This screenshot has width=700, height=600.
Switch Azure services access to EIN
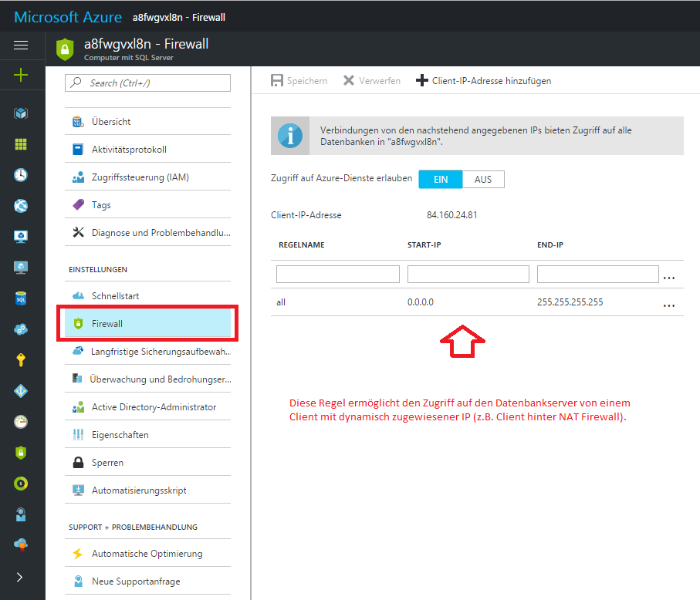441,180
